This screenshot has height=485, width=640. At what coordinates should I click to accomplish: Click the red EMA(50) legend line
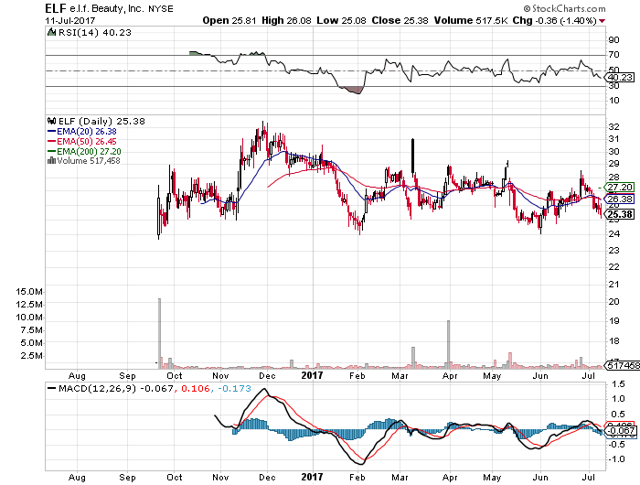pyautogui.click(x=52, y=142)
